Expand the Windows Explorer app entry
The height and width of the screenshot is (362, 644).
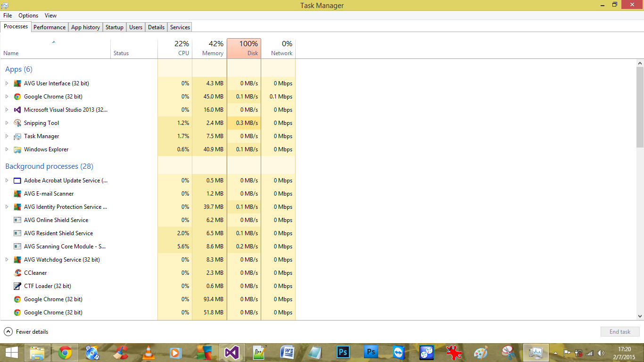[x=7, y=149]
